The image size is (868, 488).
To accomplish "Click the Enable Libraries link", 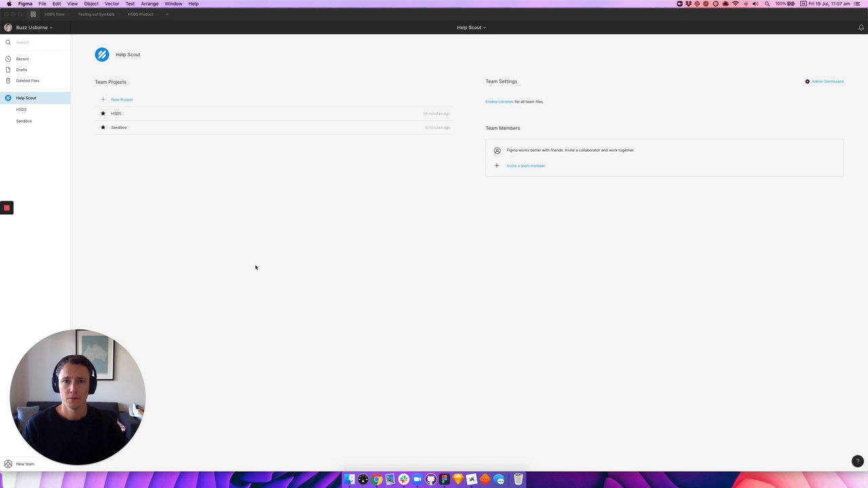I will pos(499,102).
